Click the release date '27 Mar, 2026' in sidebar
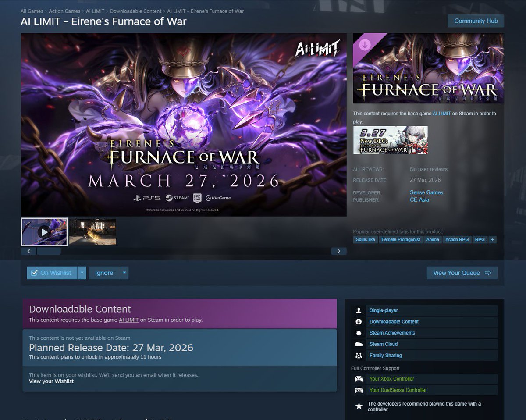The image size is (526, 420). 425,180
